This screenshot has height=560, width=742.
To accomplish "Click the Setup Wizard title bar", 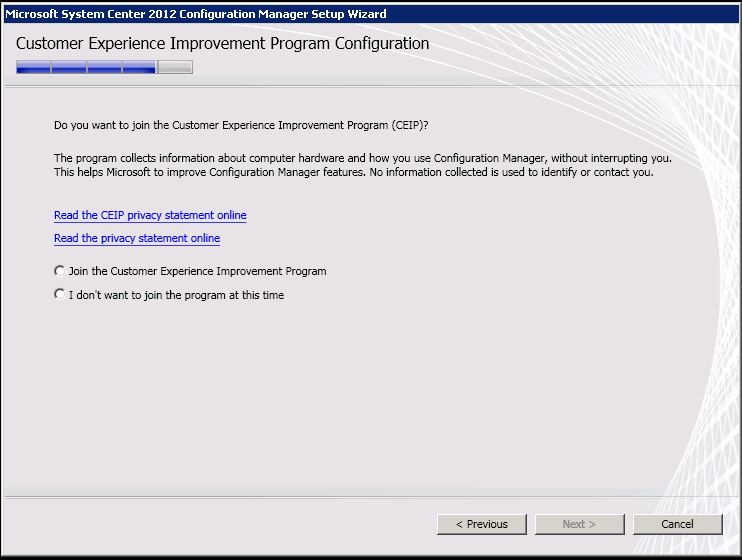I will (371, 14).
